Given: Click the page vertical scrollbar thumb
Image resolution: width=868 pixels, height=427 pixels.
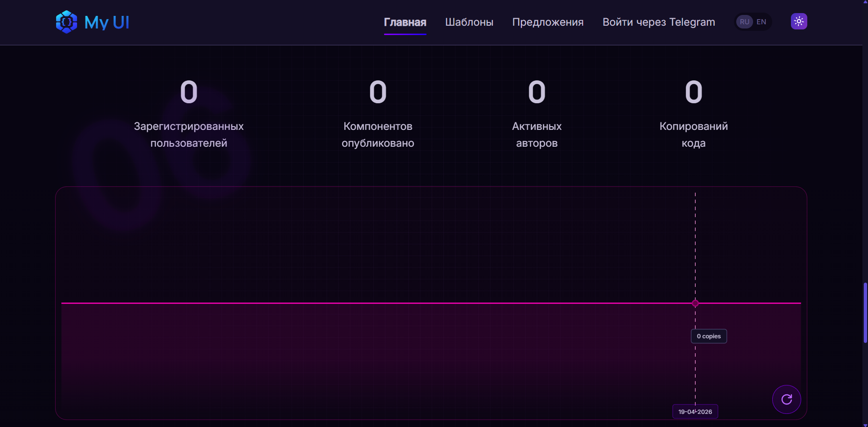Looking at the screenshot, I should click(865, 313).
